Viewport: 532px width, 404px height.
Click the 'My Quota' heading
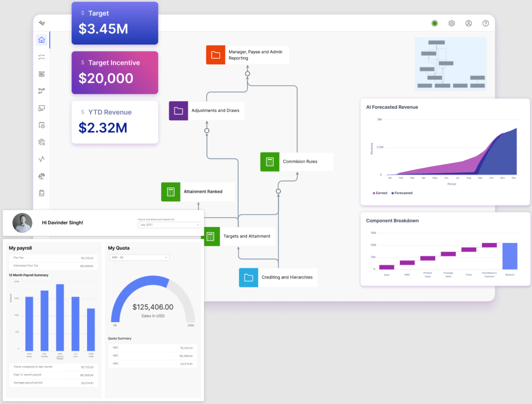click(119, 248)
